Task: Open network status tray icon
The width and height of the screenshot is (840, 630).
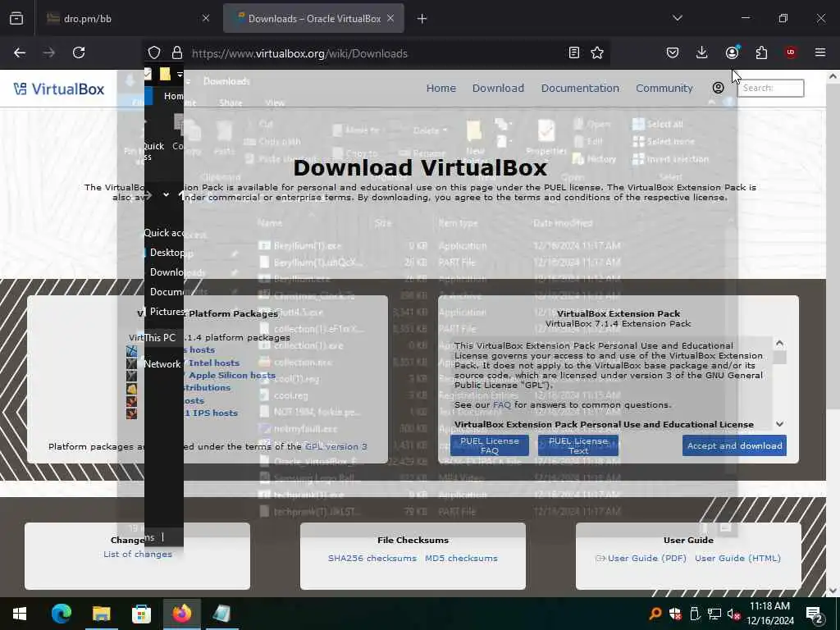Action: pyautogui.click(x=714, y=614)
